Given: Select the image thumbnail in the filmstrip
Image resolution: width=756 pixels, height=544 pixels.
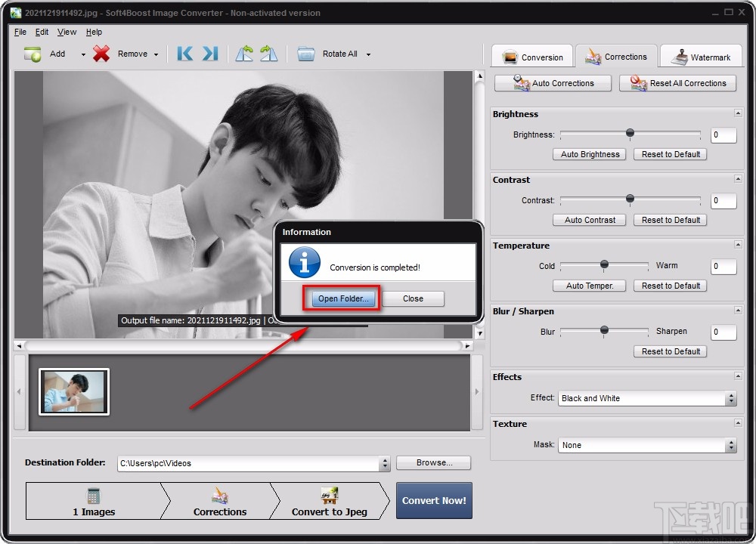Looking at the screenshot, I should (73, 391).
